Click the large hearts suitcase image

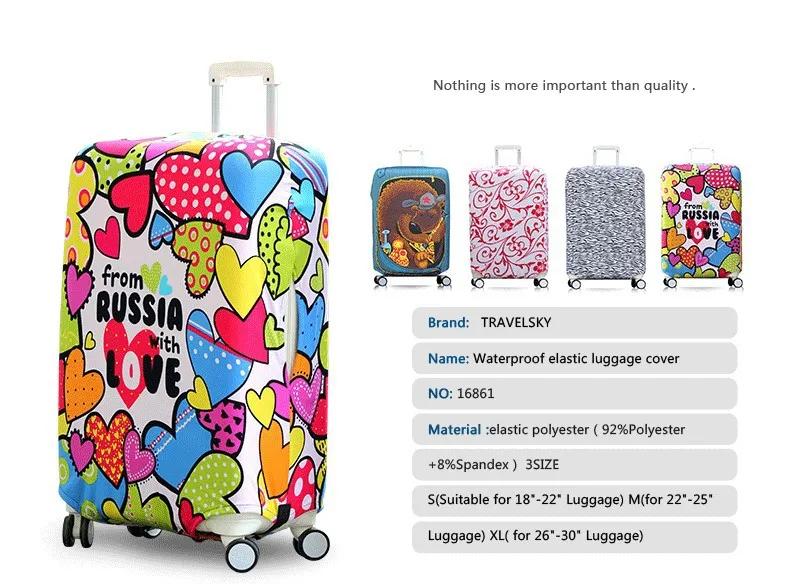coord(194,317)
